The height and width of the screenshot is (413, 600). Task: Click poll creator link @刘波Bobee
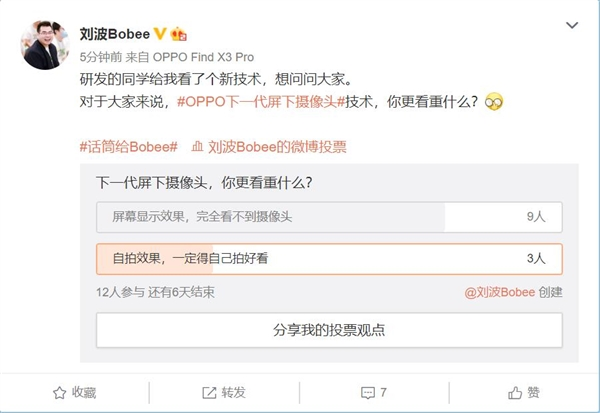coord(500,292)
